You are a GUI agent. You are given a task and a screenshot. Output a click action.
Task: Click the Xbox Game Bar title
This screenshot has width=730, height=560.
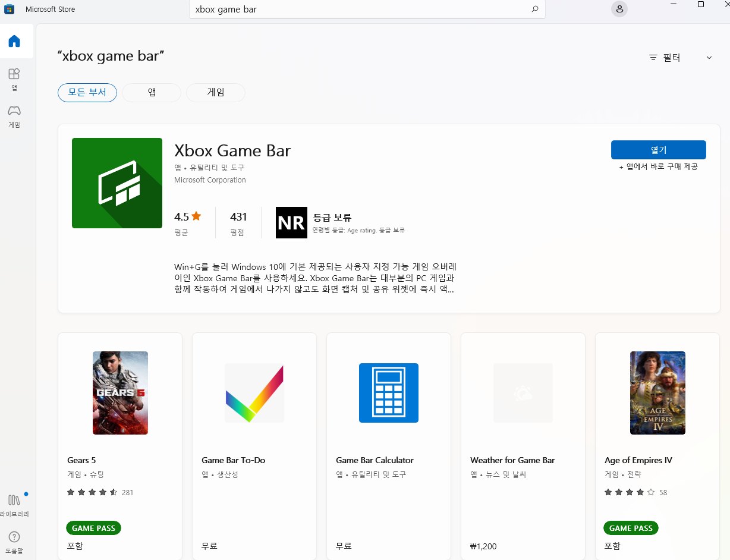(232, 150)
